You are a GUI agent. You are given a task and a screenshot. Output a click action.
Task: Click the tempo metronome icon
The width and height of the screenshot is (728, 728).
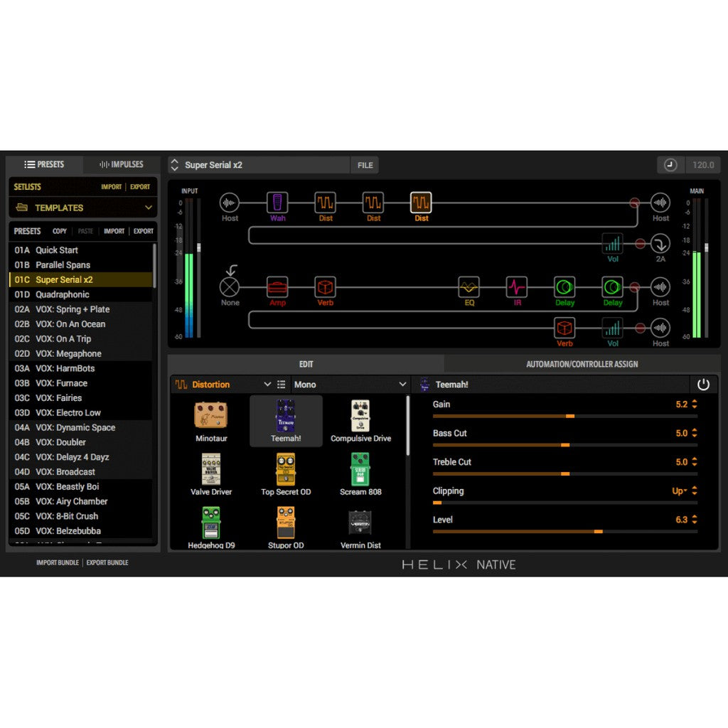click(x=669, y=164)
